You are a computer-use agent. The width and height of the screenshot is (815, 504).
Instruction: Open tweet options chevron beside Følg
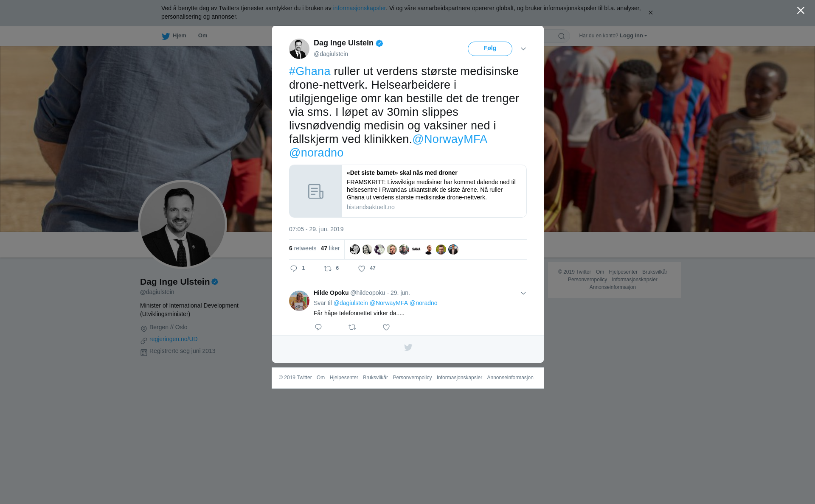pyautogui.click(x=523, y=49)
